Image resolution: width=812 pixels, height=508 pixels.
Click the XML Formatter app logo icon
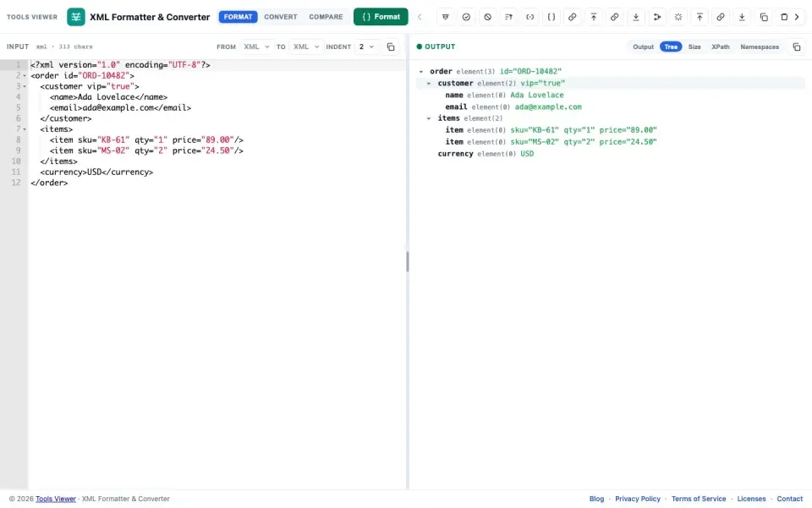point(76,17)
